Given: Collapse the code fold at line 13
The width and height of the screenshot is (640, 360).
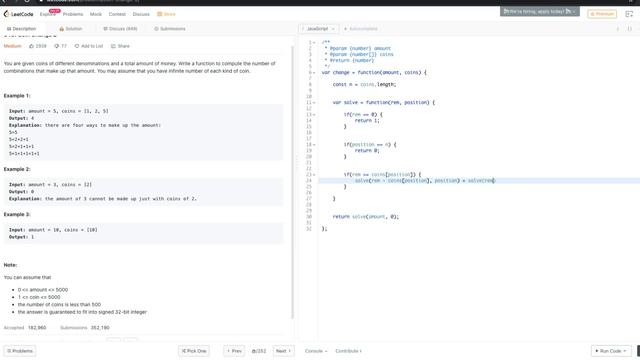Looking at the screenshot, I should click(x=314, y=115).
